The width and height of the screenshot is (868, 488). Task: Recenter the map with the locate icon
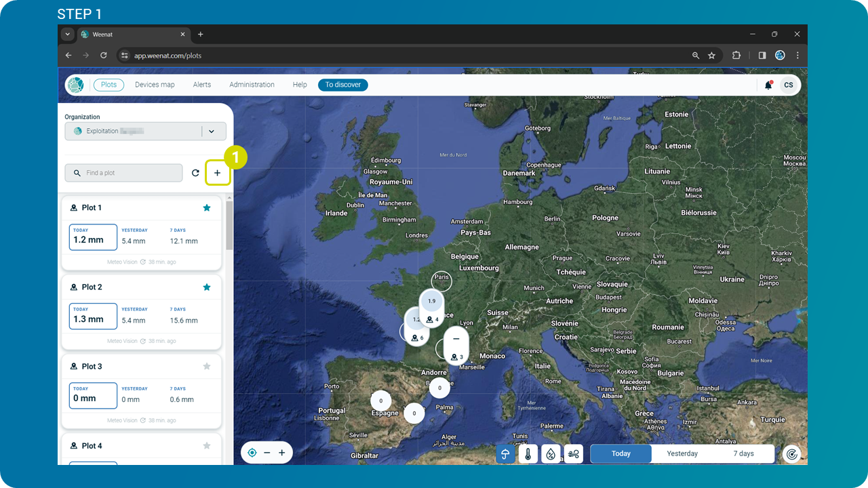click(252, 453)
